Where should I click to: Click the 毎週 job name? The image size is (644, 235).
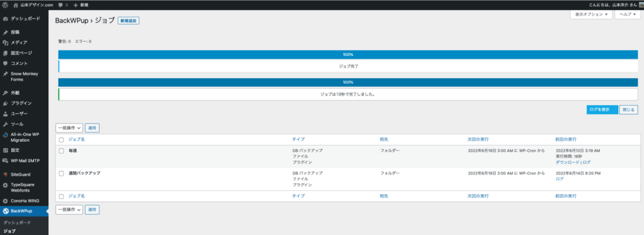coord(73,151)
